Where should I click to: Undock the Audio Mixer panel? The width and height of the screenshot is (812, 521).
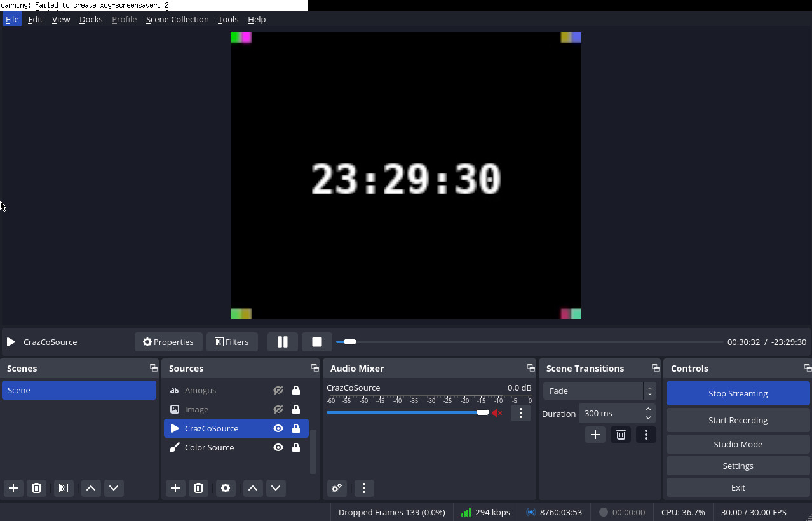point(531,368)
